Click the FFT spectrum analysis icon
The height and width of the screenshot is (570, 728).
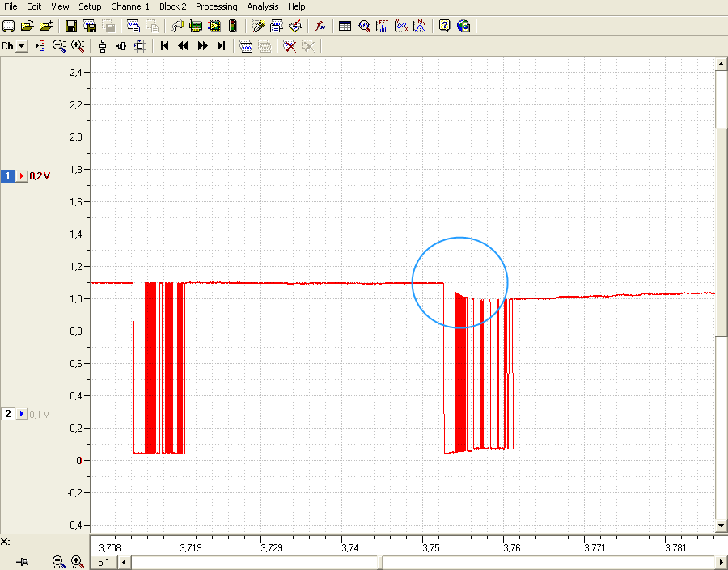(383, 26)
